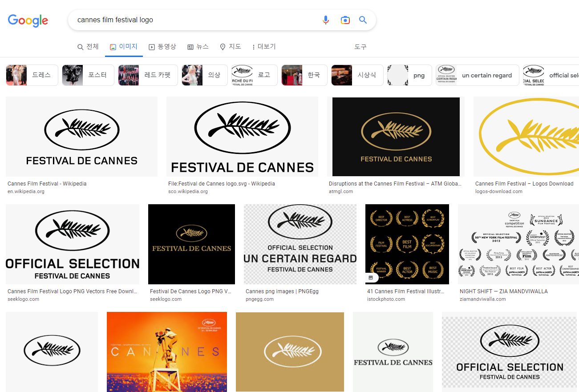Filter by the png chip
579x392 pixels.
[409, 75]
